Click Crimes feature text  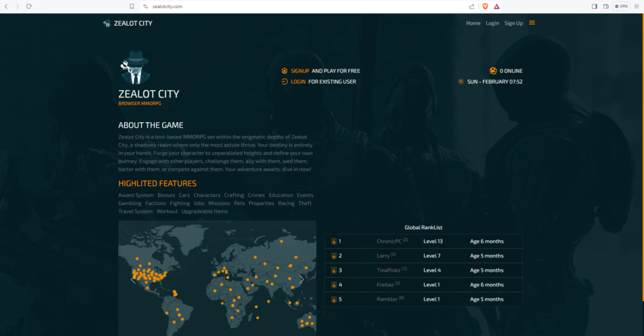[257, 195]
